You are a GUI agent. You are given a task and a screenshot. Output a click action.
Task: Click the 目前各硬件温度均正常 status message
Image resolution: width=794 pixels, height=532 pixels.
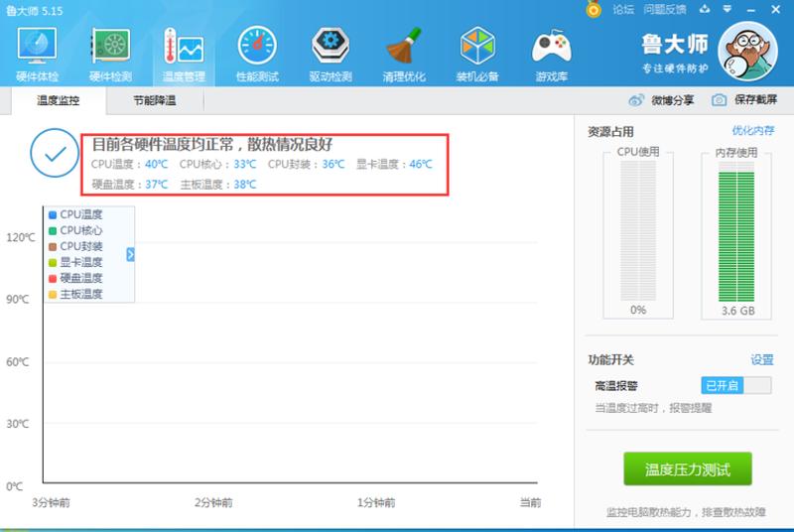(211, 145)
